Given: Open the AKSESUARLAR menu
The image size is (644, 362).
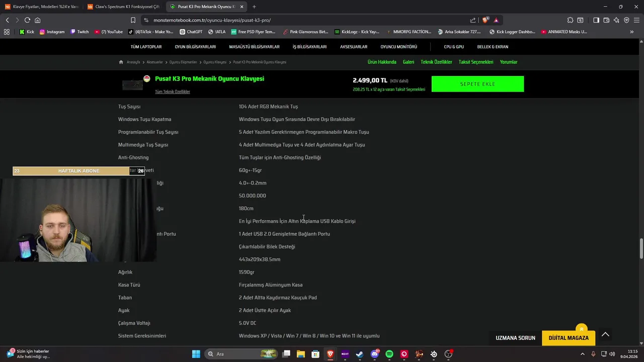Looking at the screenshot, I should coord(354,47).
